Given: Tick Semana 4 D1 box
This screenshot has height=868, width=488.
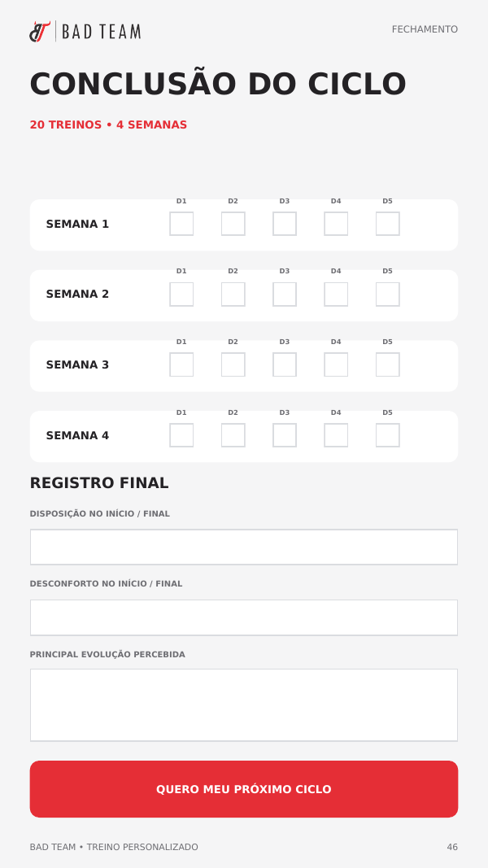Looking at the screenshot, I should click(x=181, y=435).
